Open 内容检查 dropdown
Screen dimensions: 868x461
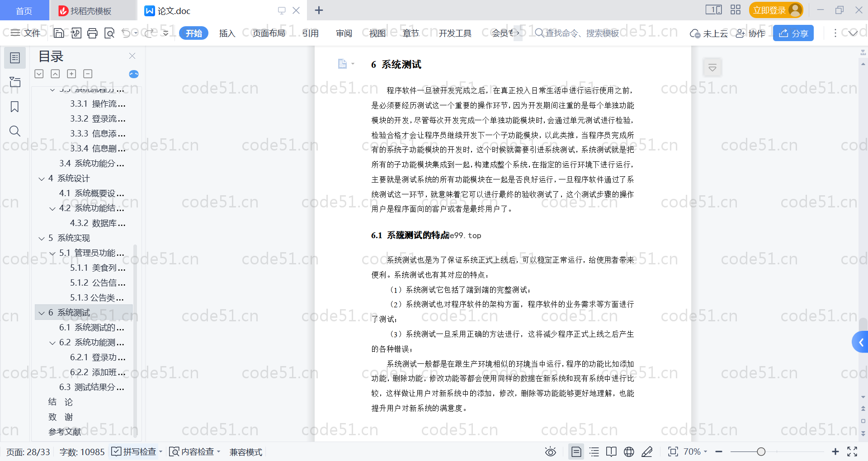click(x=194, y=452)
